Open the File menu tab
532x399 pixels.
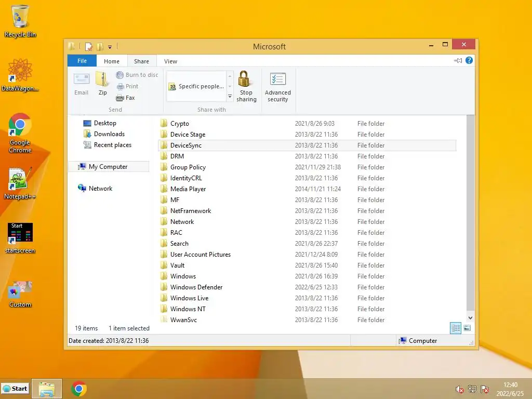coord(82,61)
